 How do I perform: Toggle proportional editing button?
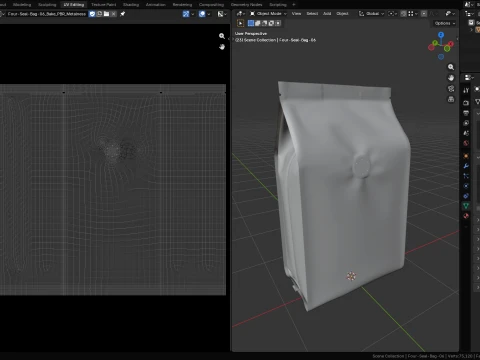click(424, 14)
